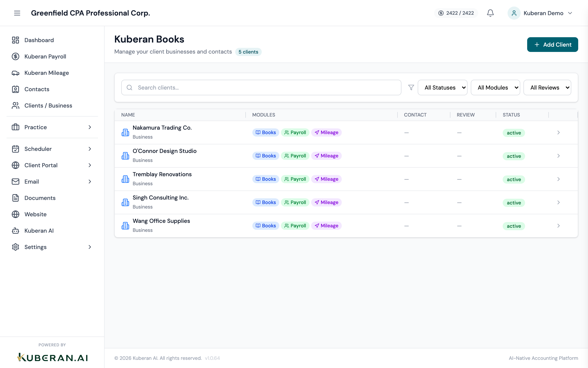Open the All Reviews dropdown
The image size is (588, 368).
[x=547, y=87]
